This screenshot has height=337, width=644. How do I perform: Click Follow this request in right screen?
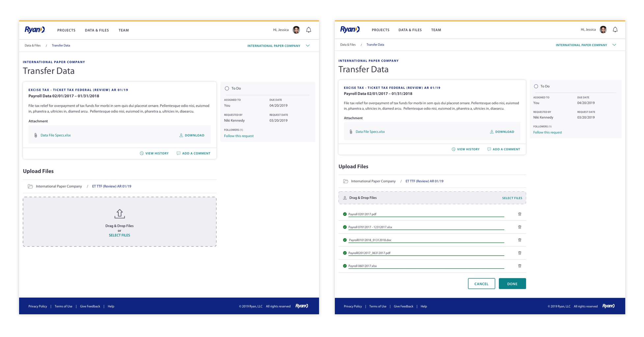[548, 132]
